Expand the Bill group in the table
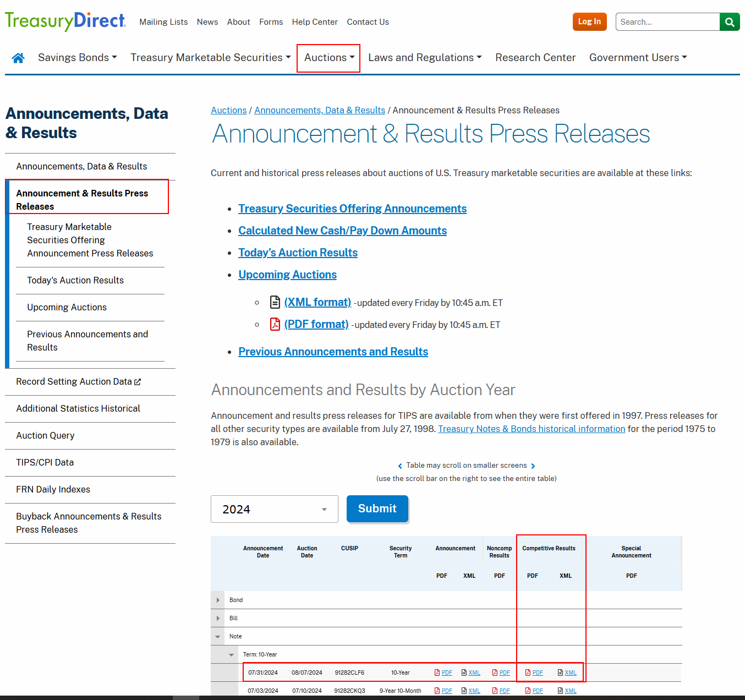 [x=218, y=618]
